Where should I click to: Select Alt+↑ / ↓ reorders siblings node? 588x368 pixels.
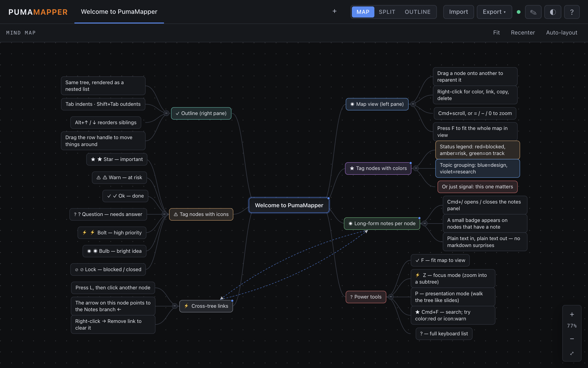106,122
